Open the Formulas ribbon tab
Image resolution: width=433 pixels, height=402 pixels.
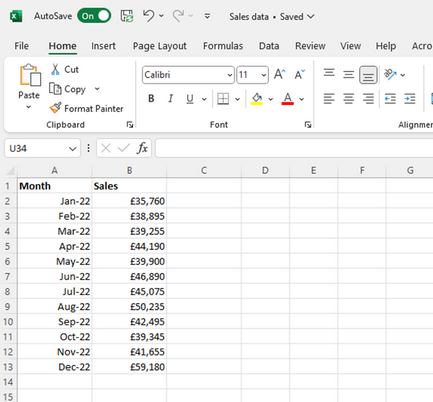[x=223, y=46]
